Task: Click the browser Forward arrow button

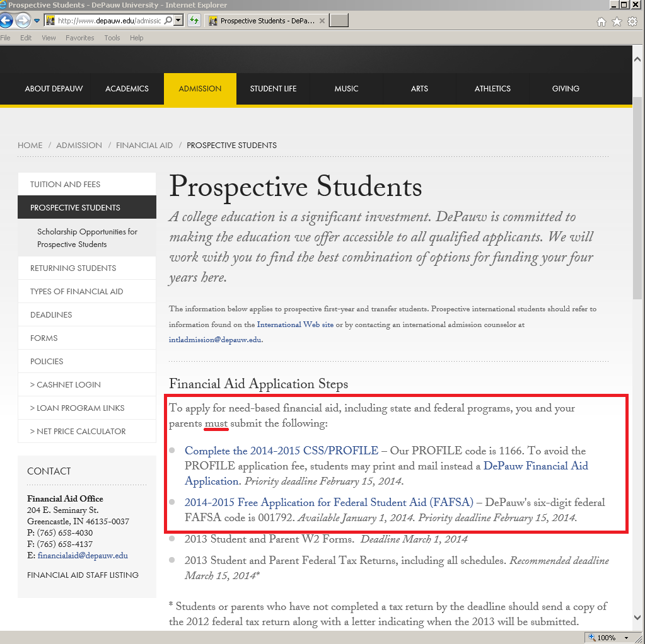Action: [23, 21]
